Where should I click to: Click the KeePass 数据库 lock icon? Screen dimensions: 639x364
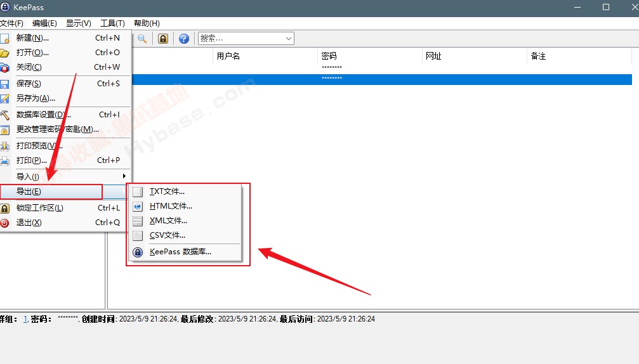point(138,252)
